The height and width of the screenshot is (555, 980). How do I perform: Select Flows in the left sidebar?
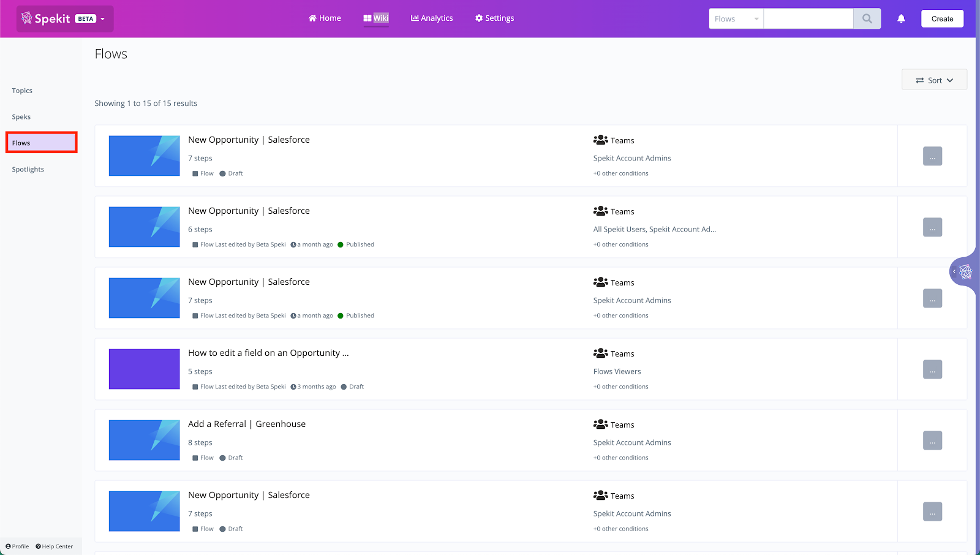(x=42, y=143)
